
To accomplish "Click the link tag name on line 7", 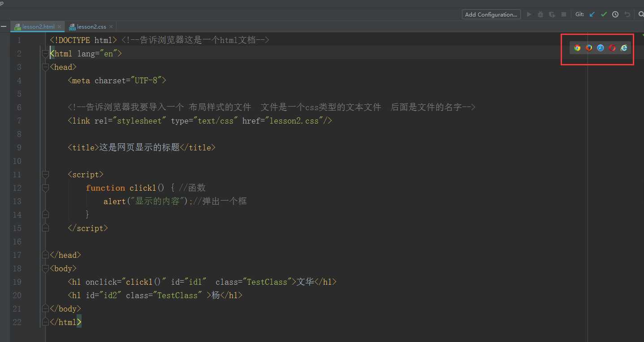I will (81, 121).
